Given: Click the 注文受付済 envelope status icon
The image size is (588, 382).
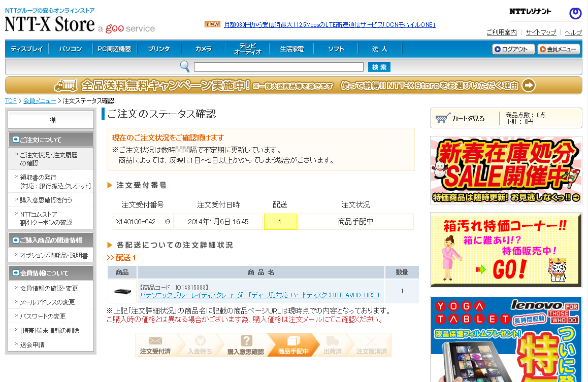Looking at the screenshot, I should pos(155,341).
